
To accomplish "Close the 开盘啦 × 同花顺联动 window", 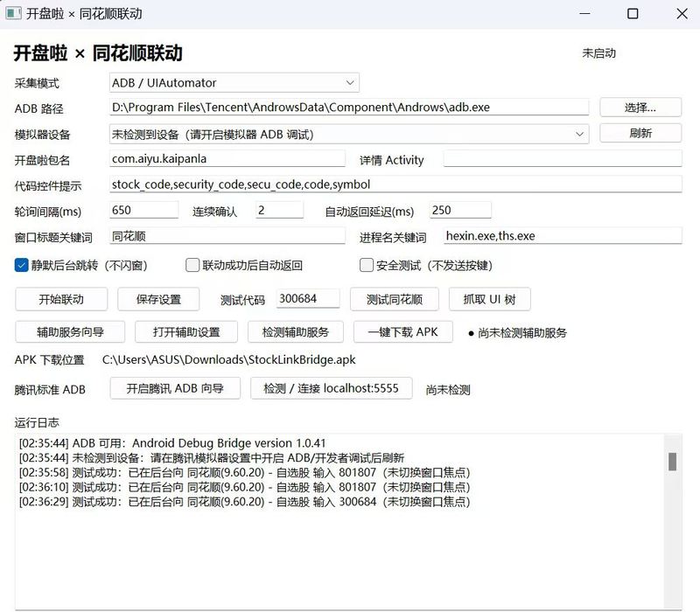I will 682,13.
